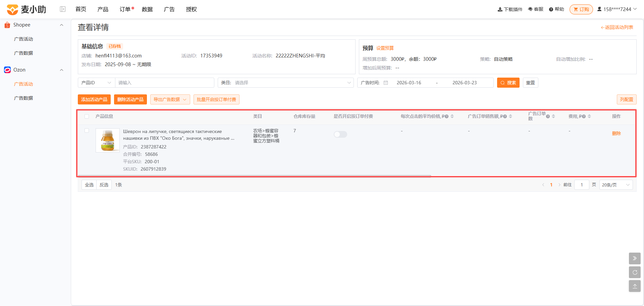Viewport: 644px width, 306px height.
Task: Click 删除活动产品 button
Action: point(130,99)
